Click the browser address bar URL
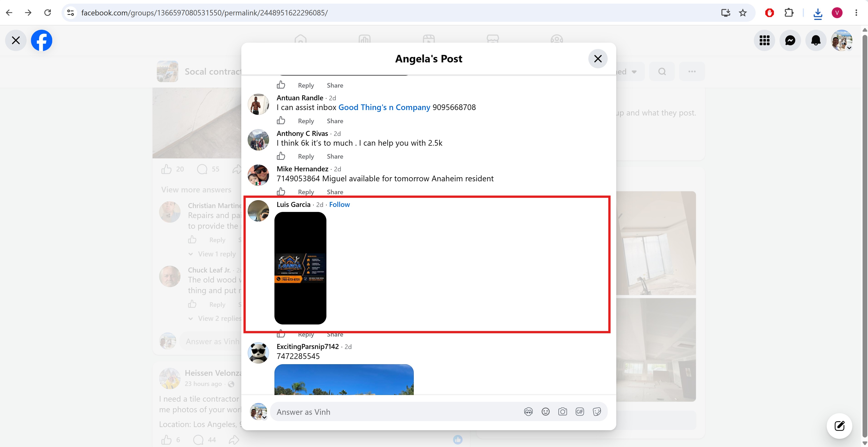Screen dimensions: 868x447 coord(204,13)
